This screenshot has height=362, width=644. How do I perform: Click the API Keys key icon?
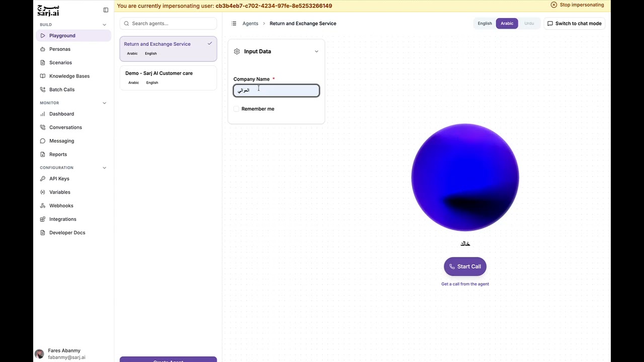(x=43, y=179)
